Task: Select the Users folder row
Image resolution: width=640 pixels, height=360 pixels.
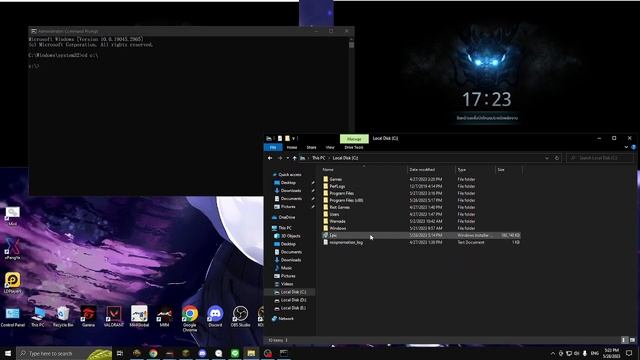Action: point(421,214)
